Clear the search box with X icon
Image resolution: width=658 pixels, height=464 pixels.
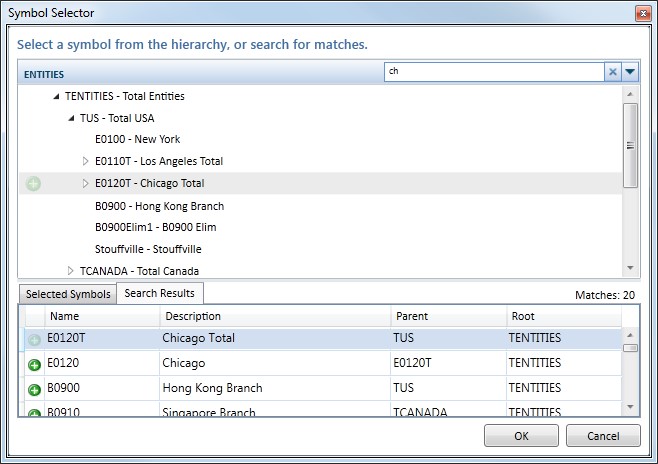tap(612, 72)
